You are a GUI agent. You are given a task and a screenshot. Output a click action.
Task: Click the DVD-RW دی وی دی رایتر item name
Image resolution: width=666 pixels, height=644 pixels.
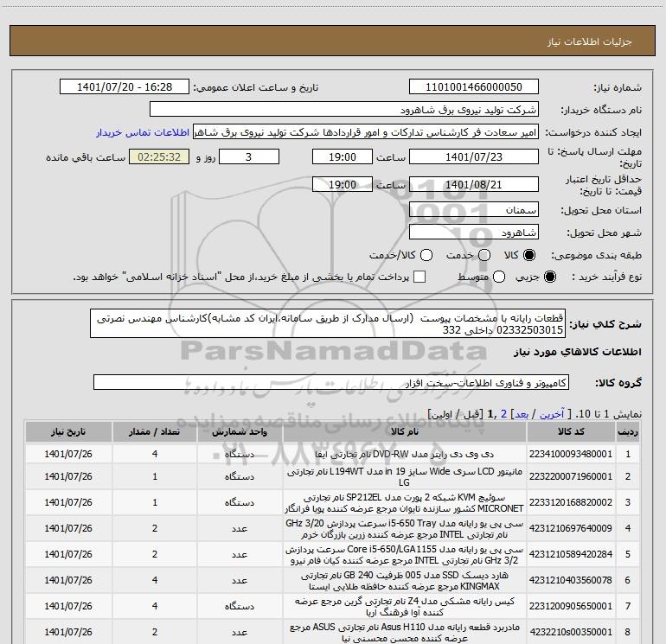pyautogui.click(x=405, y=454)
